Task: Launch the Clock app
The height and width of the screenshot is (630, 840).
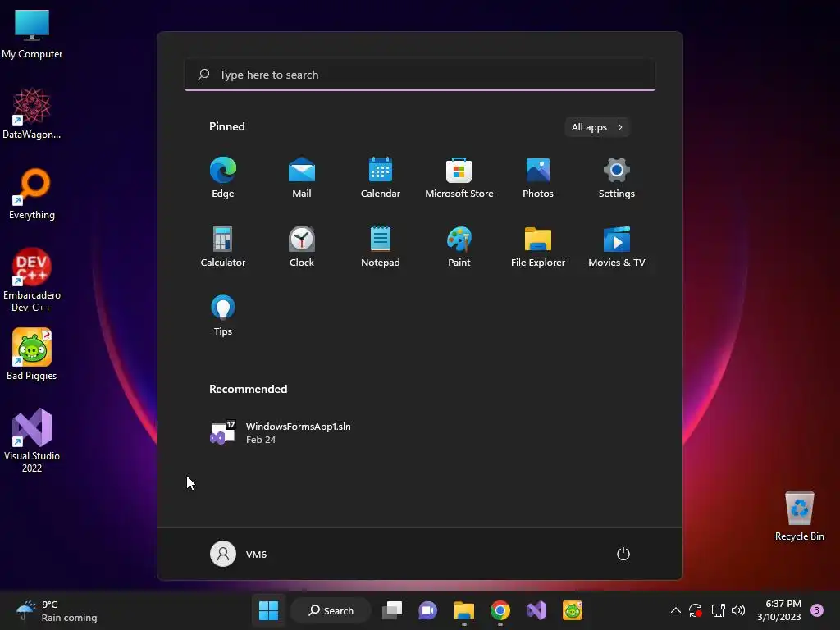Action: (302, 246)
